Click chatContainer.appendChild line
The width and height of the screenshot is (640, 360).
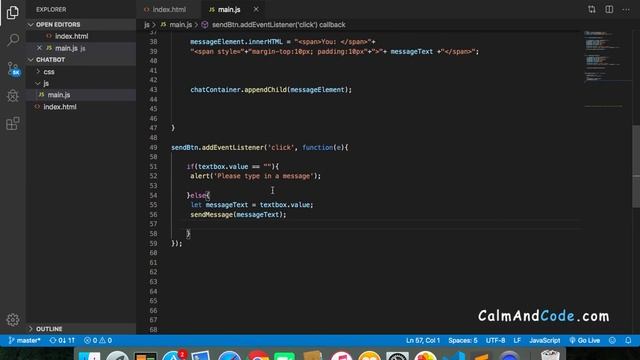pos(271,90)
